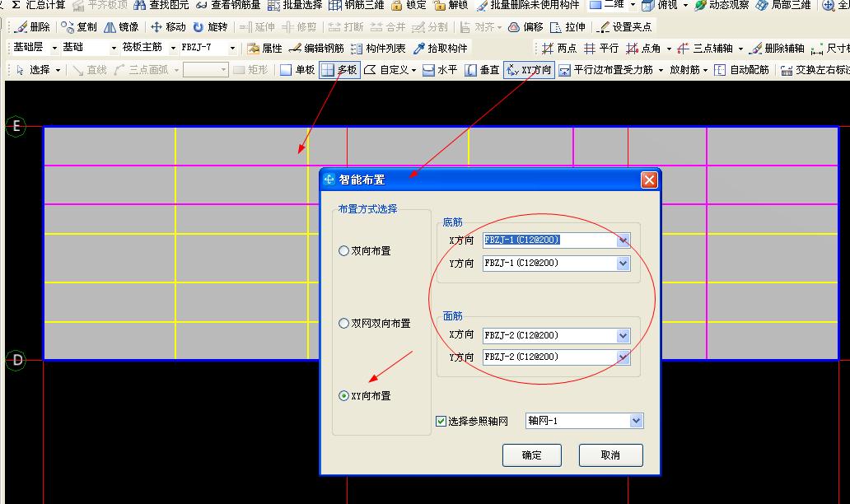Open 钢筋三维 view tool

tap(357, 5)
